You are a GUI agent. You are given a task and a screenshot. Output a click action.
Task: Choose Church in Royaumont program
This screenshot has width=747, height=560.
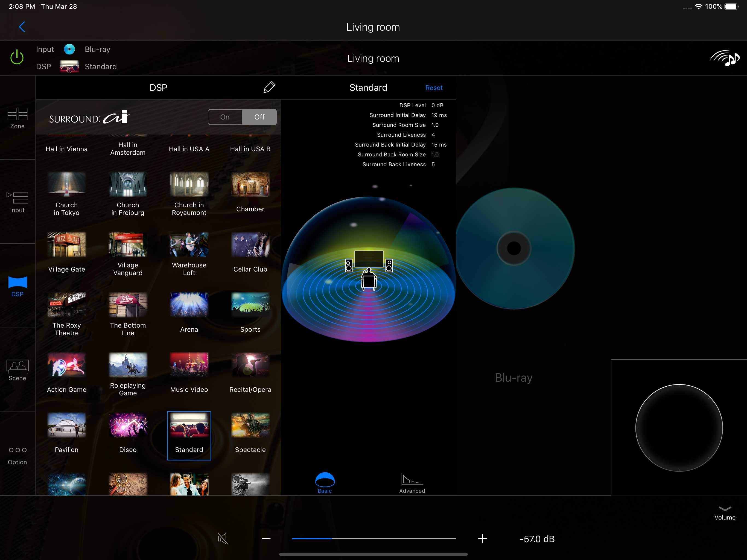[x=189, y=194]
